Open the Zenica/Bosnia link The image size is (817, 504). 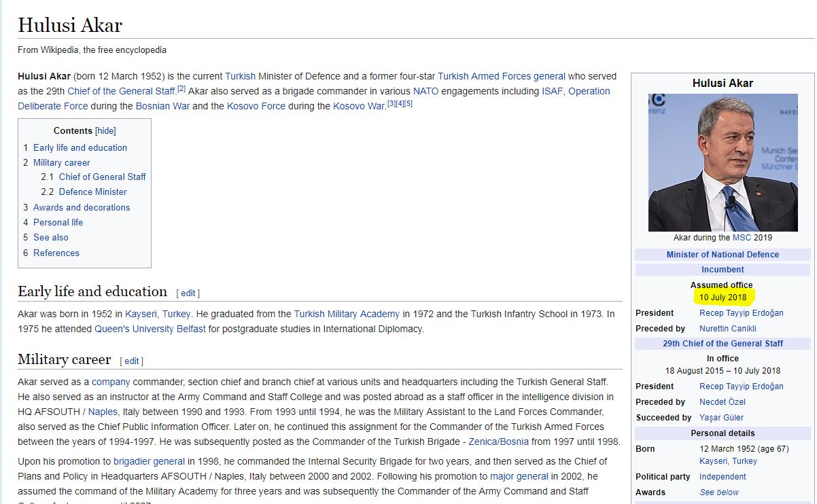tap(500, 442)
